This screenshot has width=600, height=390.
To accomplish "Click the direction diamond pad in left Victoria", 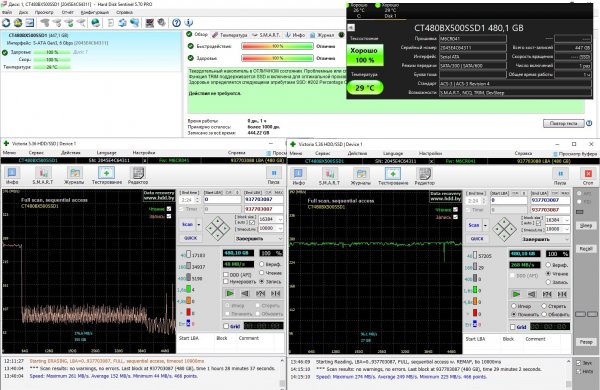I will click(218, 228).
